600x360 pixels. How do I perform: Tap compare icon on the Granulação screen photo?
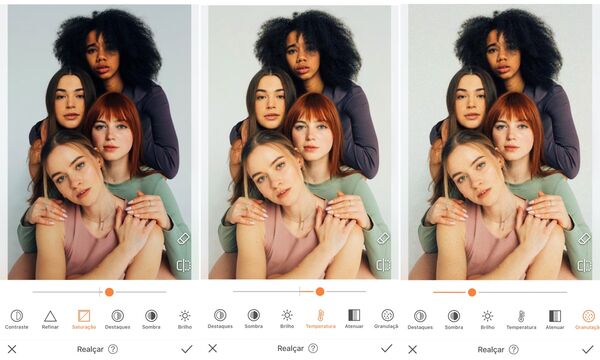click(584, 265)
